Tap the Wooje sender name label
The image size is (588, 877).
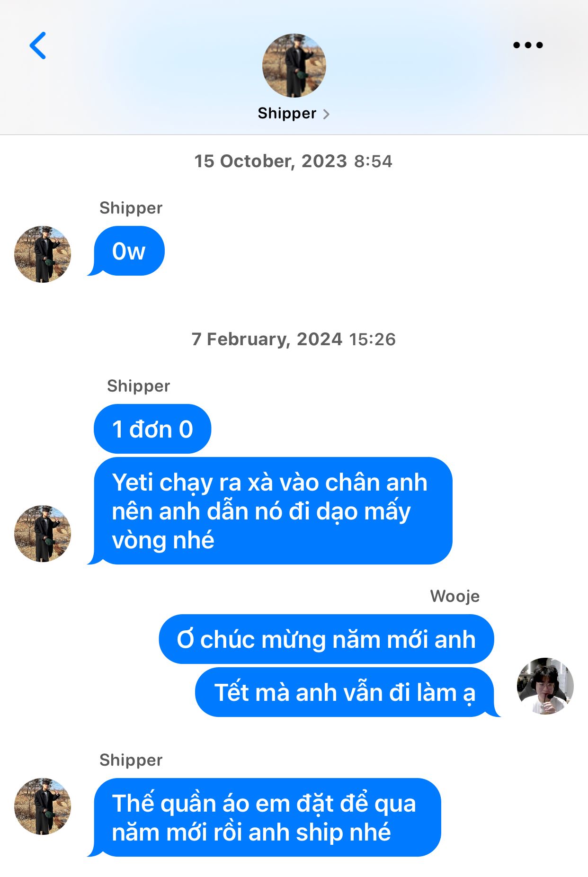(454, 596)
